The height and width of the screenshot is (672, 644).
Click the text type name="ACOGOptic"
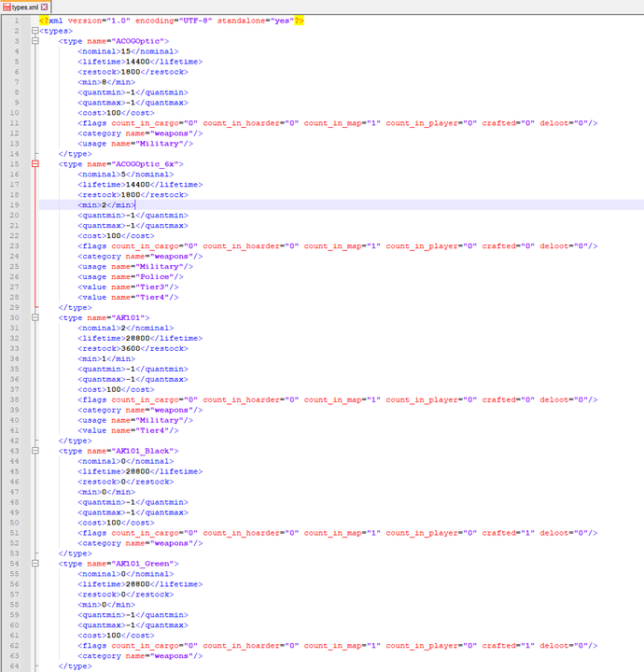[114, 41]
